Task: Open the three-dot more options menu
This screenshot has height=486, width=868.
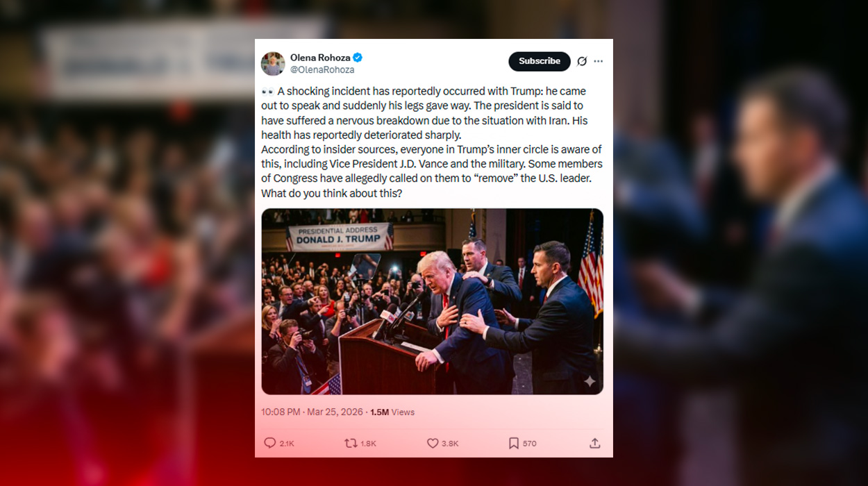Action: click(x=598, y=61)
